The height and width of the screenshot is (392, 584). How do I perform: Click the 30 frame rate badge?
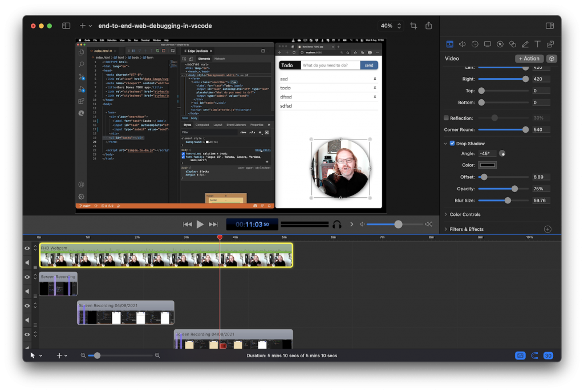pos(548,356)
